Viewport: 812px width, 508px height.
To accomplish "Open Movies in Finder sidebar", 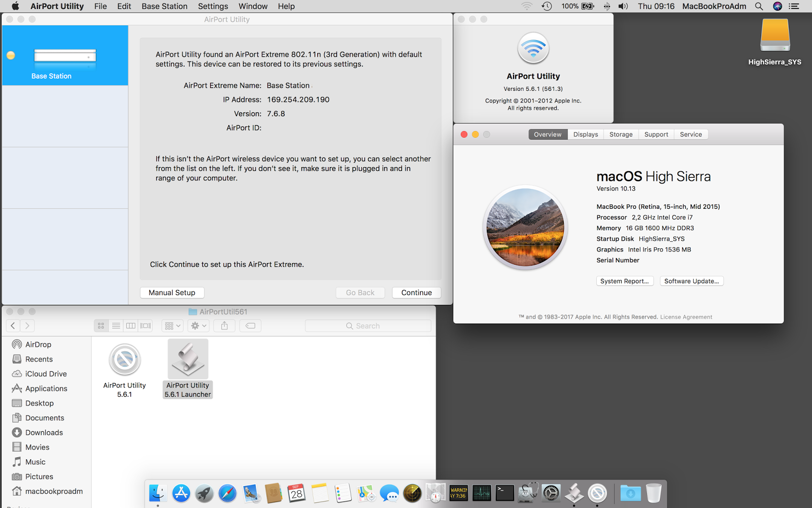I will (x=37, y=448).
